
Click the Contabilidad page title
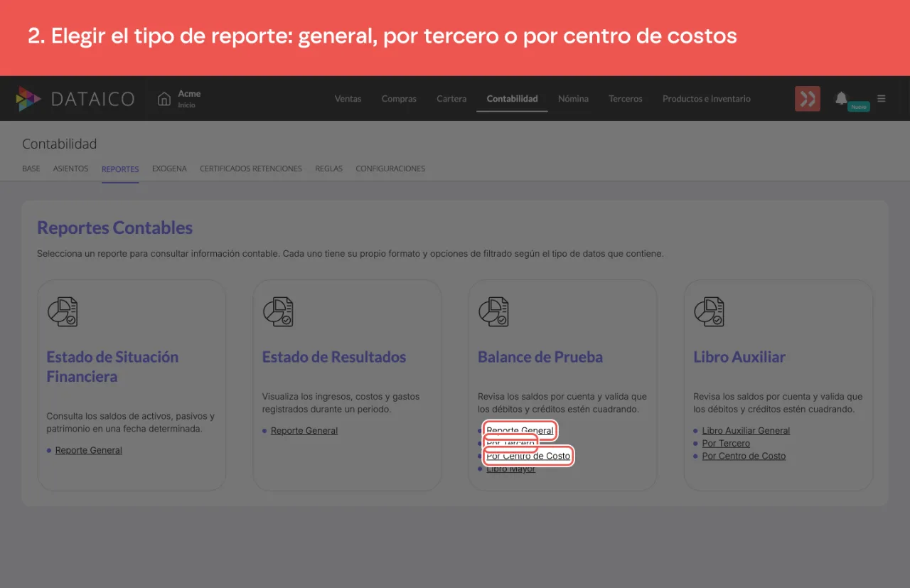[60, 144]
